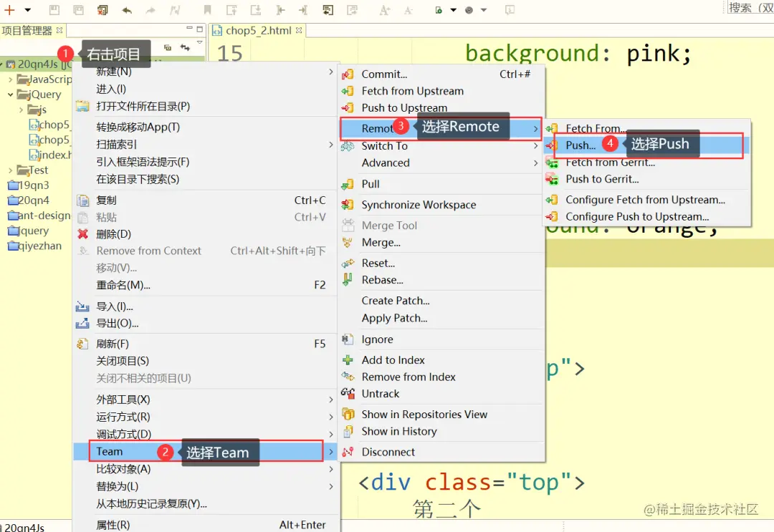The width and height of the screenshot is (774, 532).
Task: Click the round gray toolbar icon
Action: (469, 10)
